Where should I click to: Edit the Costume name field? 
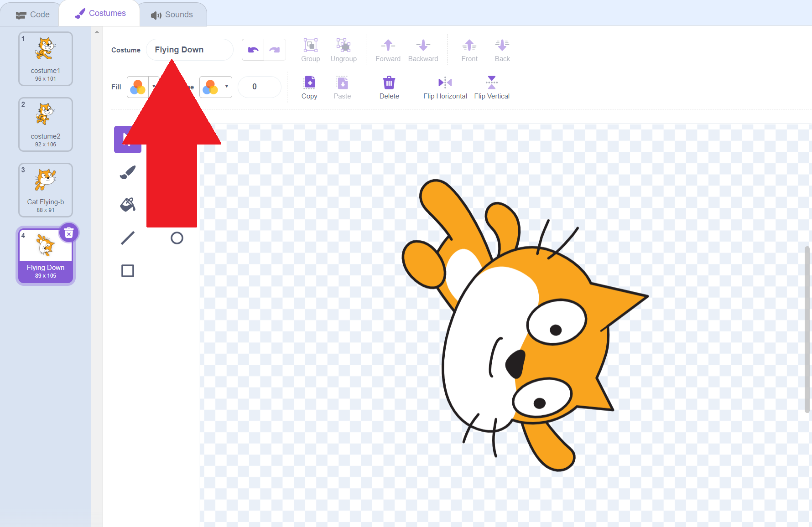tap(189, 50)
